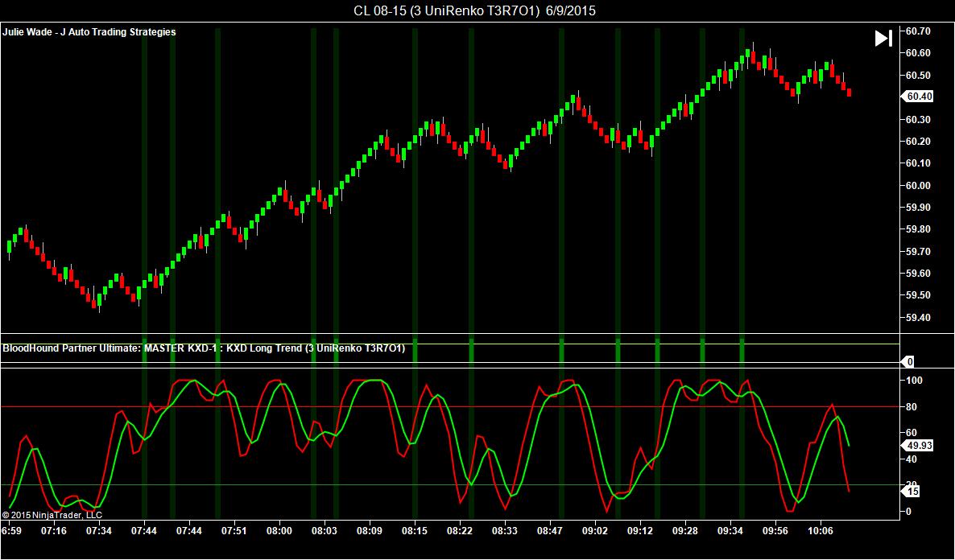Click the 6:59 label on time axis

11,531
